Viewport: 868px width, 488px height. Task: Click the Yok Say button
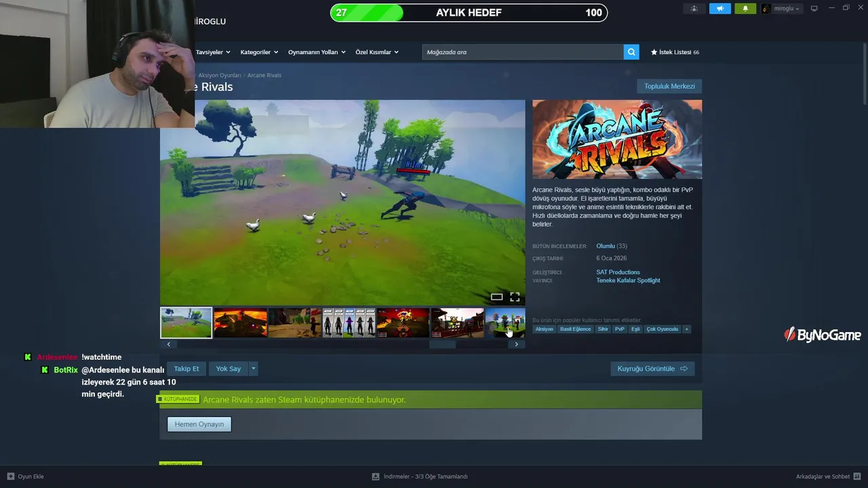(229, 369)
